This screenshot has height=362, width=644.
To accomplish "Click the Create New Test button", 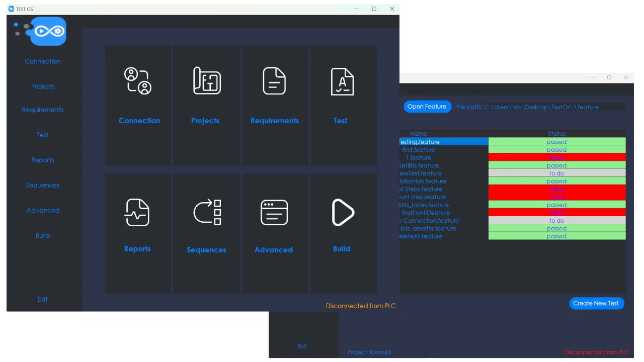I will tap(596, 303).
